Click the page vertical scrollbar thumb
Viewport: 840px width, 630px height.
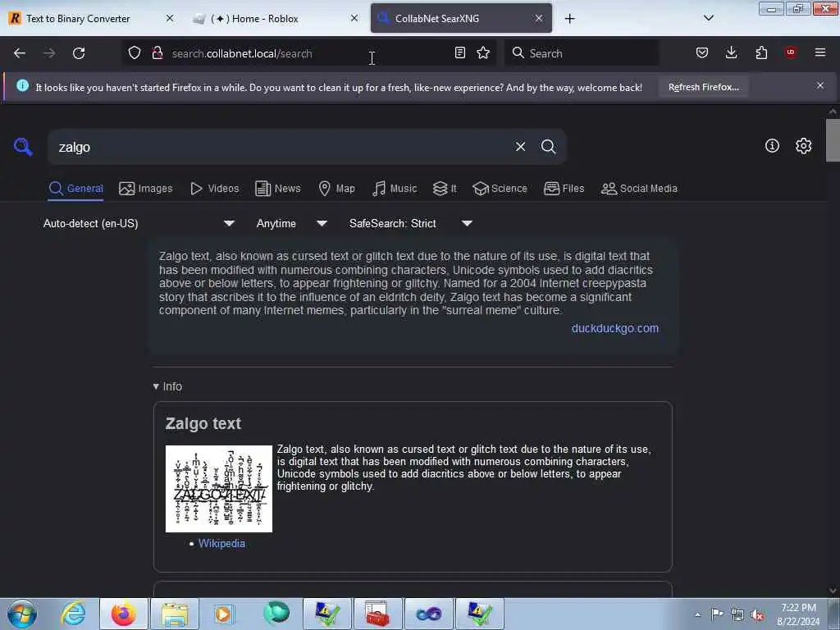[833, 139]
